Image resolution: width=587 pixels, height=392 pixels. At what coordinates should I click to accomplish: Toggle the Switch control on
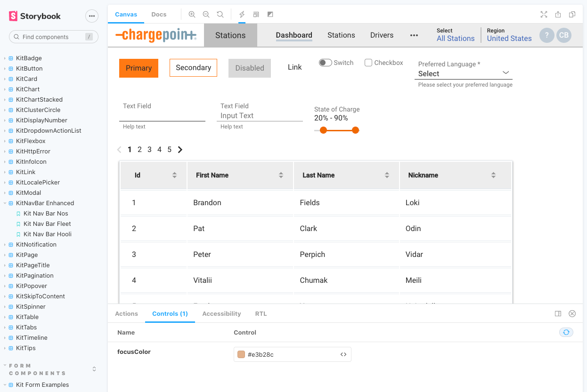(x=325, y=62)
